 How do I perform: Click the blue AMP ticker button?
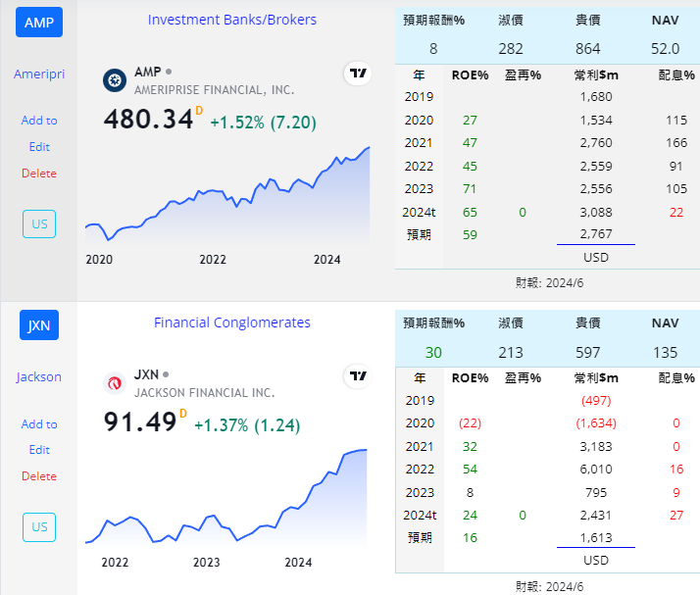(x=39, y=22)
